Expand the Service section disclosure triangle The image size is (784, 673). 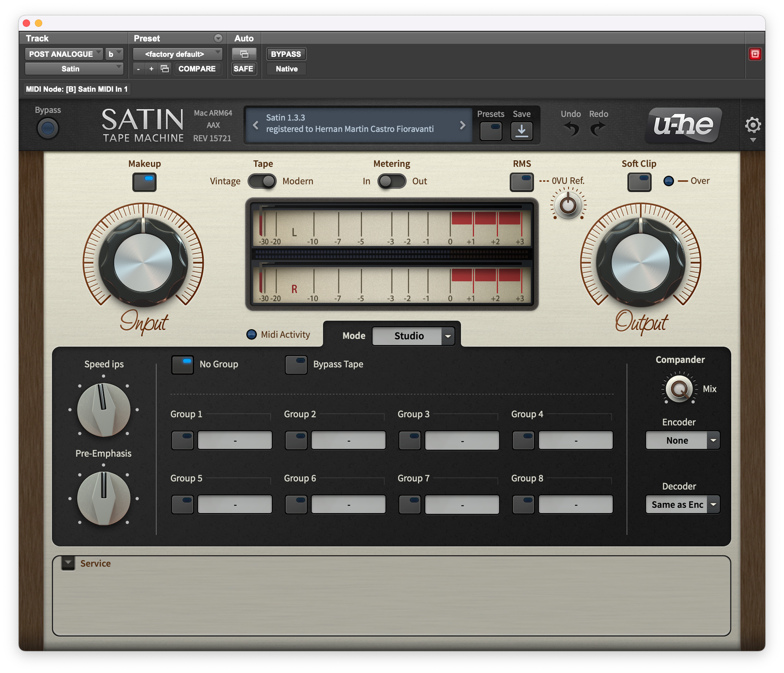tap(68, 563)
